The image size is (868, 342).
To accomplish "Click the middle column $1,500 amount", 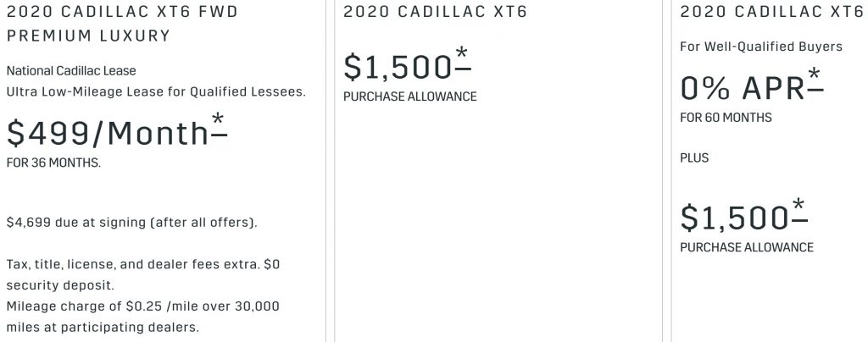I will pyautogui.click(x=398, y=68).
